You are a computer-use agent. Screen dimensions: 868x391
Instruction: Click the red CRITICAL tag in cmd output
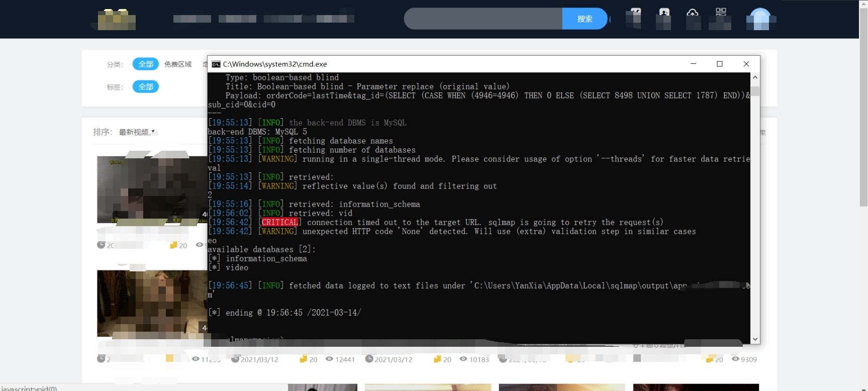(x=279, y=222)
